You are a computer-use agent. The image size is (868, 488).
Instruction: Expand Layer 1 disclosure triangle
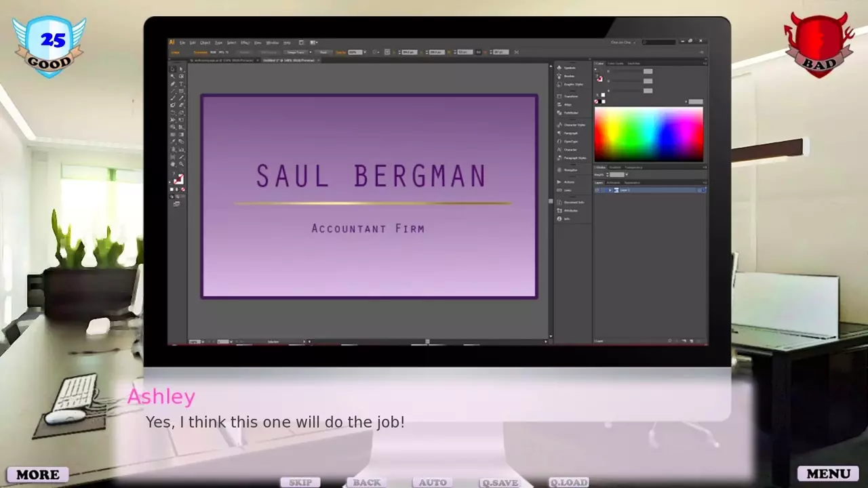(610, 190)
